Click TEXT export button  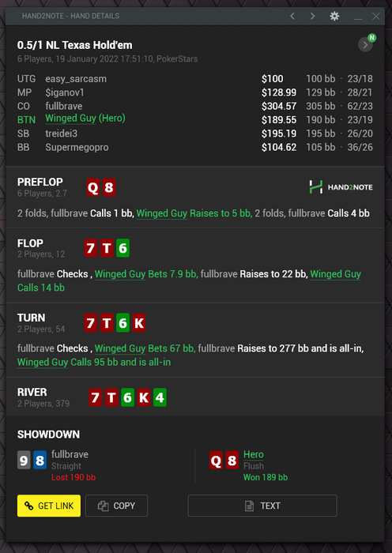pyautogui.click(x=262, y=506)
